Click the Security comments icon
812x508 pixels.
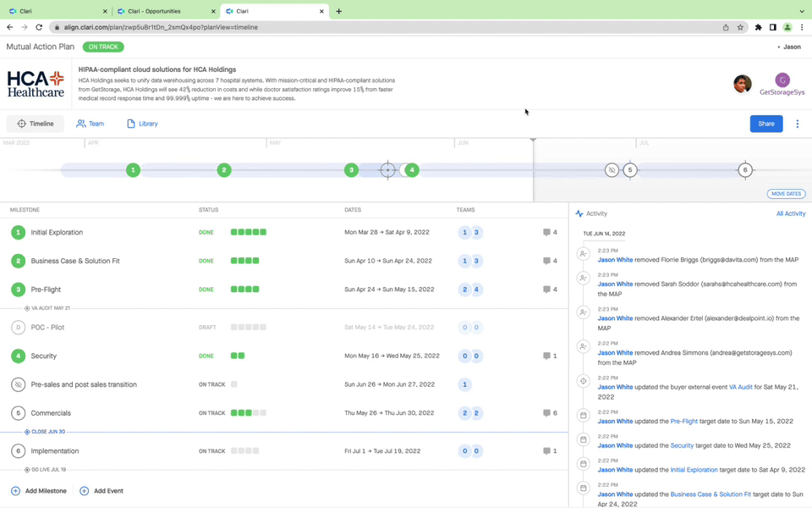546,356
